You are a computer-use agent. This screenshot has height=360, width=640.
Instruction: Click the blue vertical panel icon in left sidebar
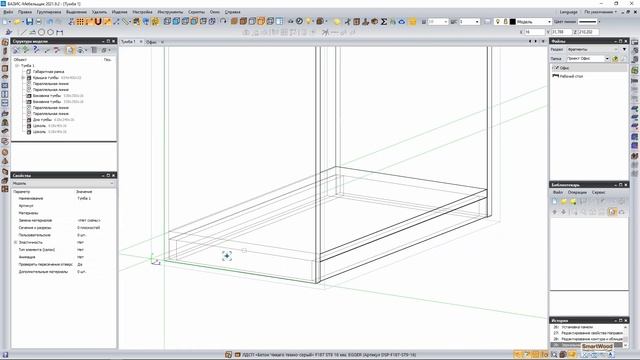(x=5, y=94)
